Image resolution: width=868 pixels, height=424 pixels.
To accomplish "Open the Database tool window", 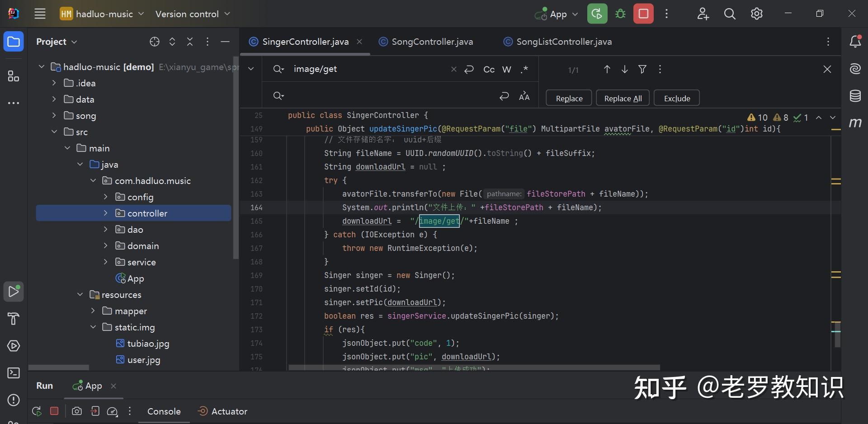I will tap(855, 95).
